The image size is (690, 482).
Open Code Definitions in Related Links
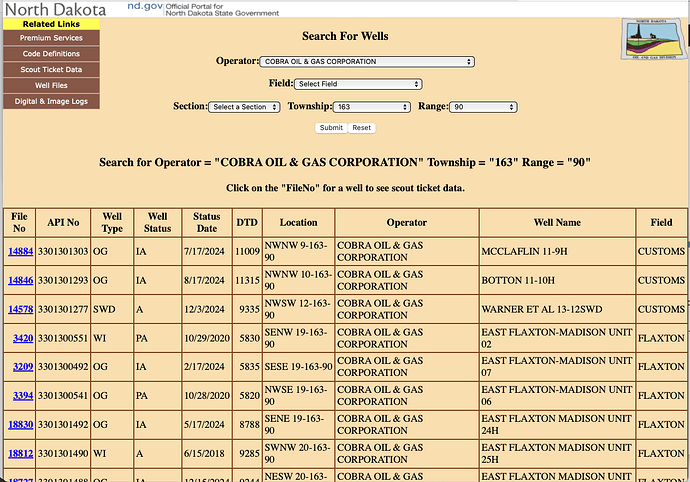pos(51,54)
